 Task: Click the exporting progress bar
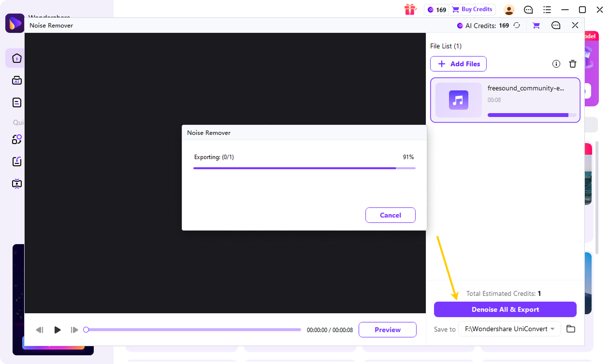coord(304,168)
